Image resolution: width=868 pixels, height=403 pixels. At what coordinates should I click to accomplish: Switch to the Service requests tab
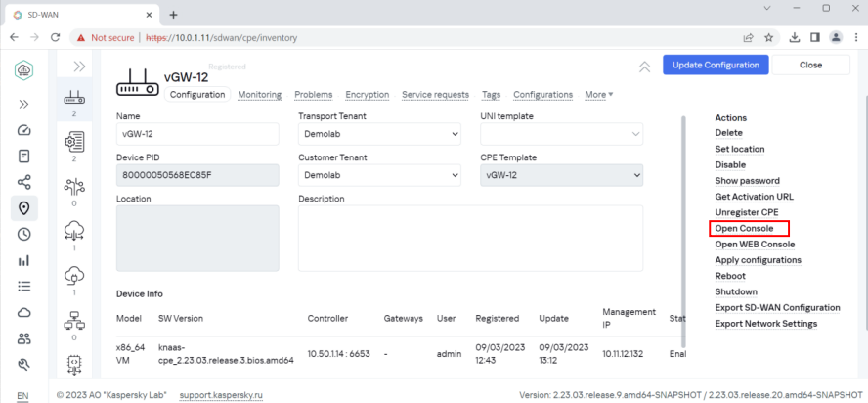click(x=435, y=95)
